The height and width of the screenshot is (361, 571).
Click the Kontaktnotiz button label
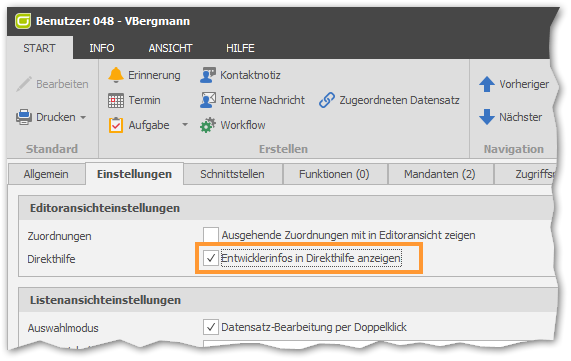[x=250, y=75]
